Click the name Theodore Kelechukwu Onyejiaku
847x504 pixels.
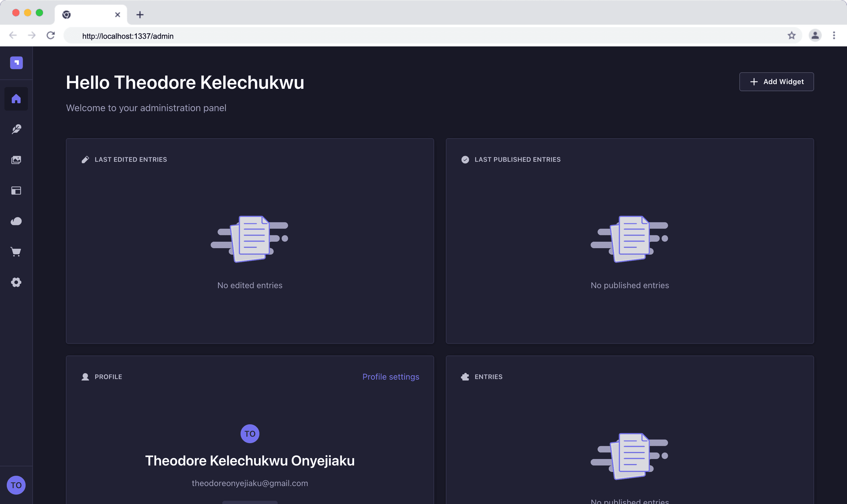coord(250,461)
